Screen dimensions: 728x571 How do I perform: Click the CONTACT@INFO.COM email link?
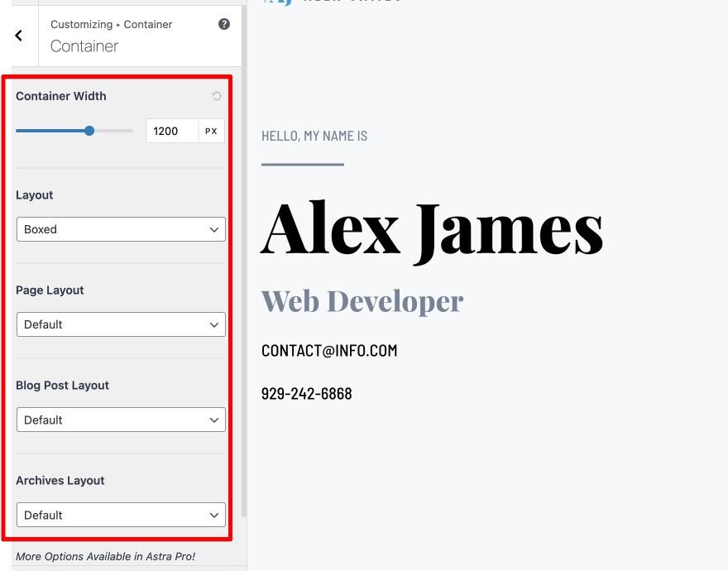click(329, 350)
